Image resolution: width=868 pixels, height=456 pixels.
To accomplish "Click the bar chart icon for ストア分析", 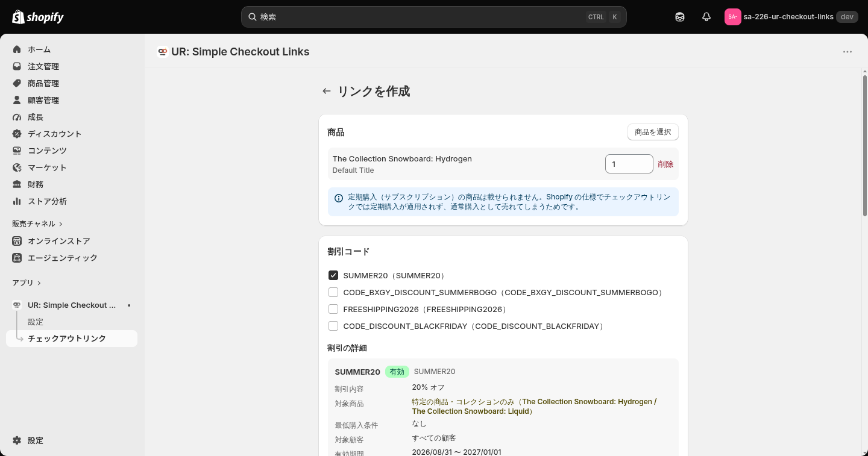I will coord(17,201).
